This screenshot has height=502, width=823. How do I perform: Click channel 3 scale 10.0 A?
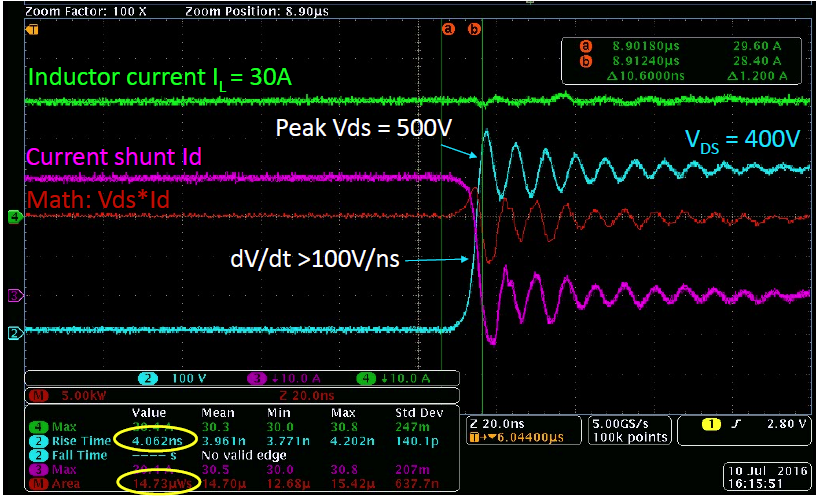tap(296, 378)
